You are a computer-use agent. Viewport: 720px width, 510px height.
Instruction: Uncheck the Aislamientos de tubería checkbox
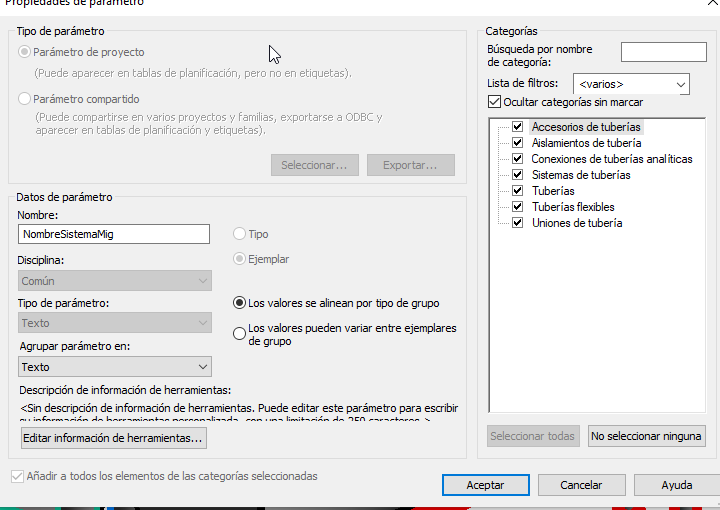518,143
